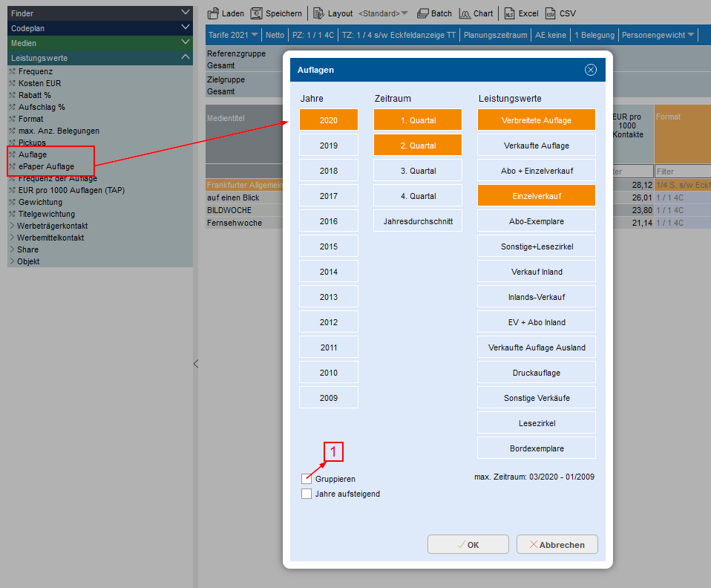
Task: Collapse the Leistungswerte panel
Action: [185, 57]
